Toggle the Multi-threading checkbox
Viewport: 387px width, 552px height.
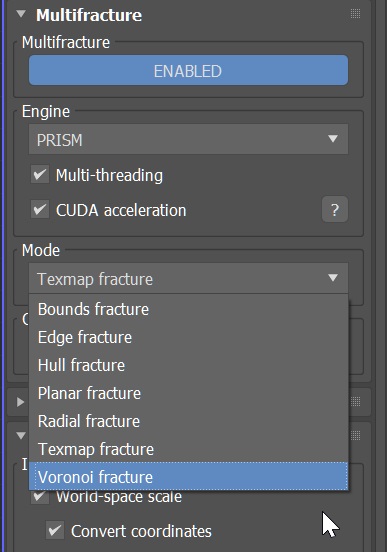(x=40, y=174)
